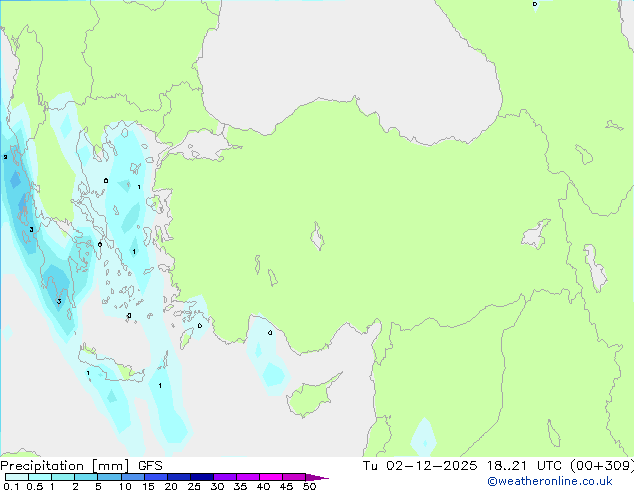Click the legend label '25'
Image resolution: width=634 pixels, height=490 pixels.
[194, 486]
